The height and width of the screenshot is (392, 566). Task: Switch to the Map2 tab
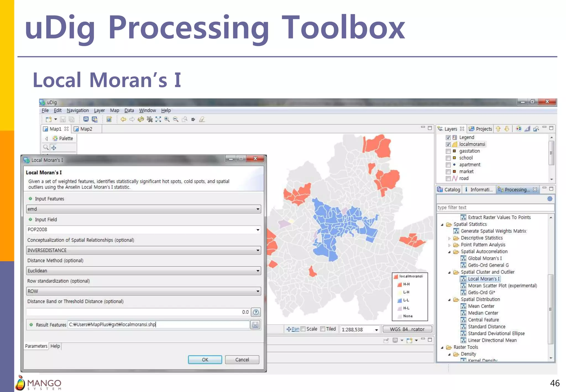86,129
